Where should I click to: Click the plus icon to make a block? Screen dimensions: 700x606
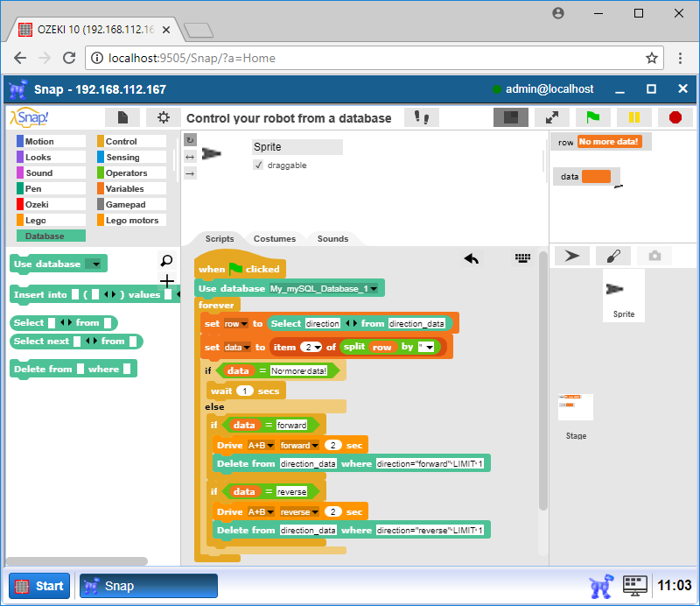[x=166, y=280]
